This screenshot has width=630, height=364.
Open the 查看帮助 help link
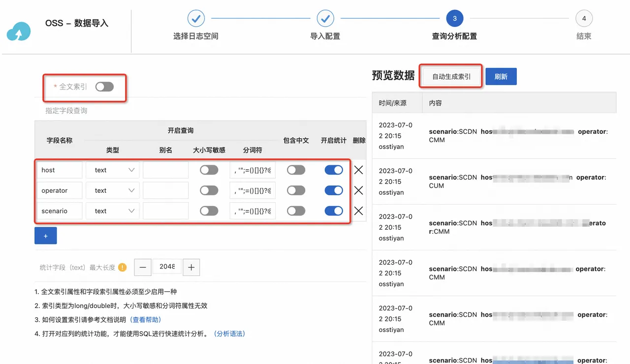(146, 320)
